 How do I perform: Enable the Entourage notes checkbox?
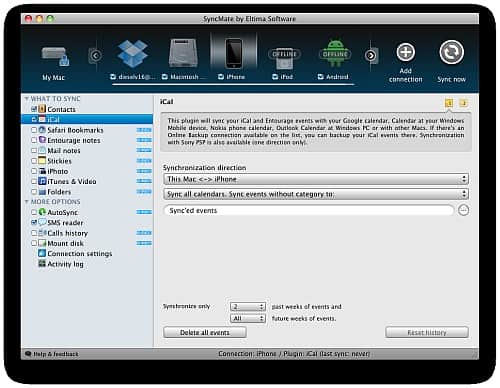(x=34, y=140)
